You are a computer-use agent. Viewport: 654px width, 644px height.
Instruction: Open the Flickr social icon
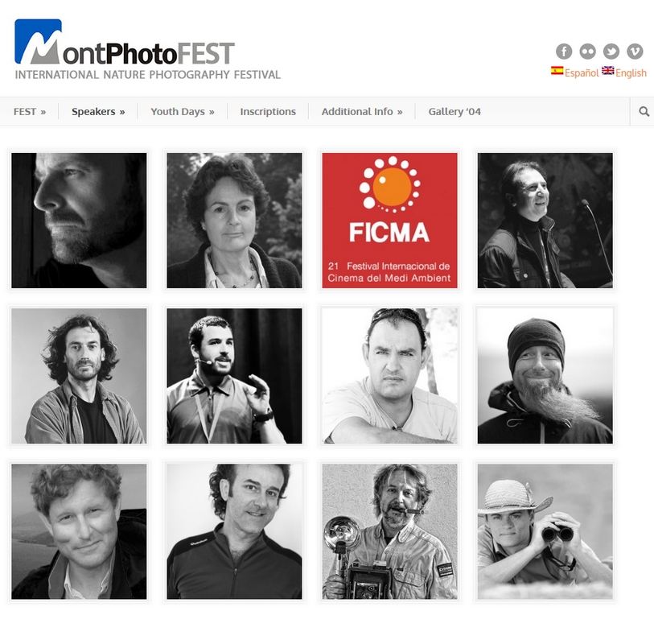[587, 52]
